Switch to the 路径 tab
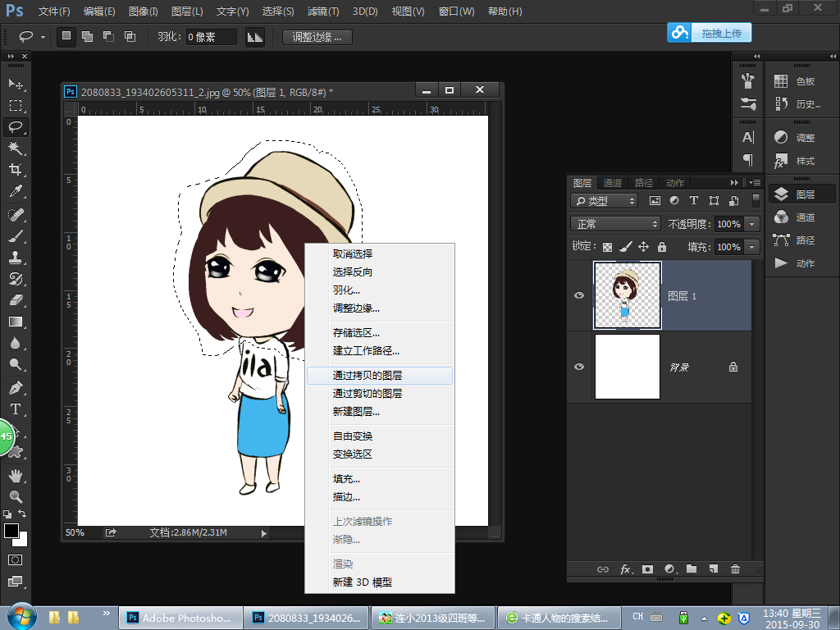The height and width of the screenshot is (630, 840). [643, 183]
